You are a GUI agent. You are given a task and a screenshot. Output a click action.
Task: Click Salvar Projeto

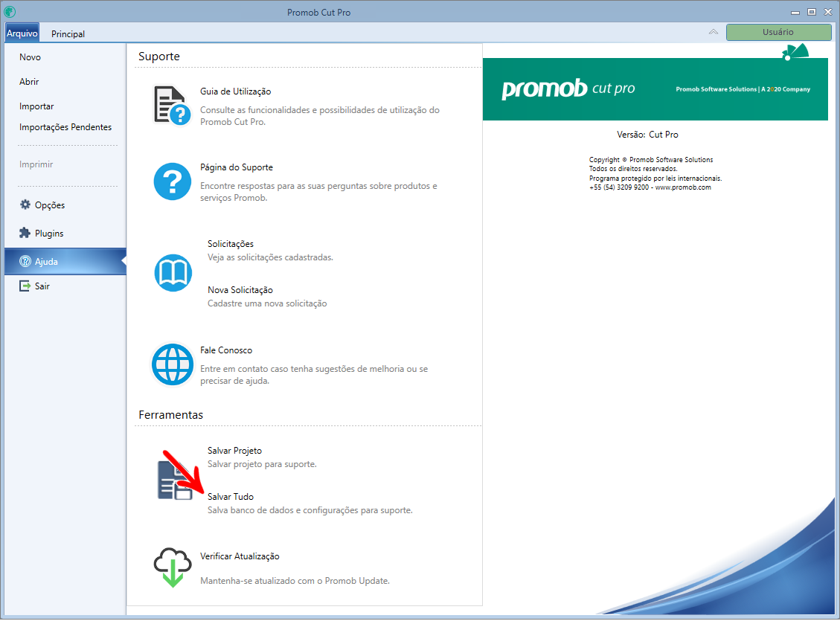click(234, 451)
